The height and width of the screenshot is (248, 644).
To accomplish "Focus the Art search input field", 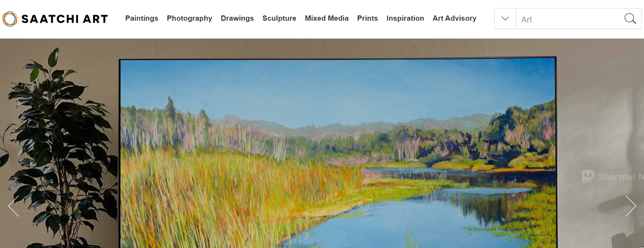I will coord(569,19).
